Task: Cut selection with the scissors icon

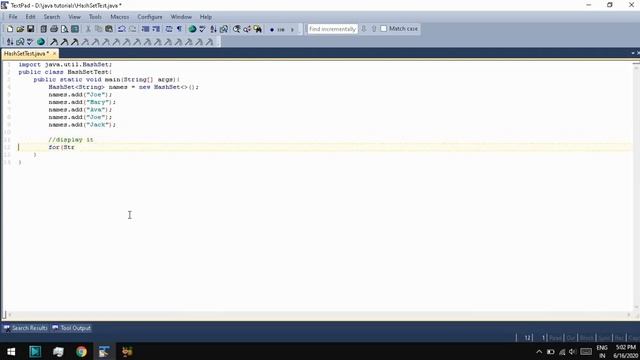Action: pos(88,29)
